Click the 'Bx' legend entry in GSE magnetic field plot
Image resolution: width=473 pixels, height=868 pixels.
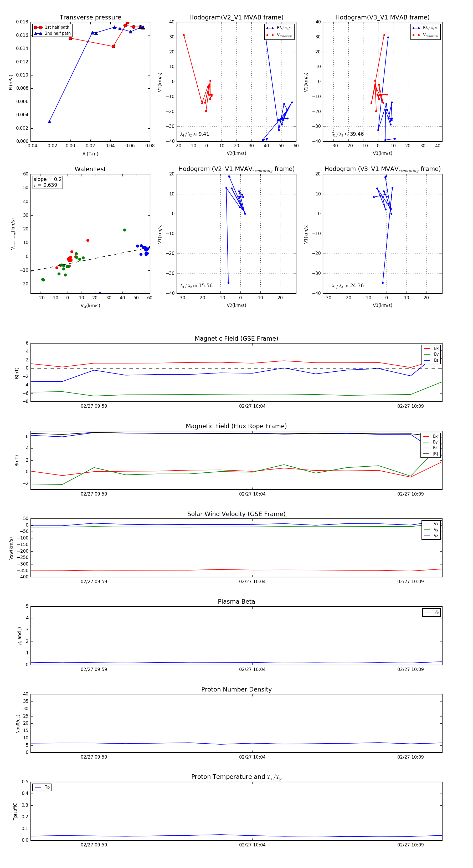[431, 349]
